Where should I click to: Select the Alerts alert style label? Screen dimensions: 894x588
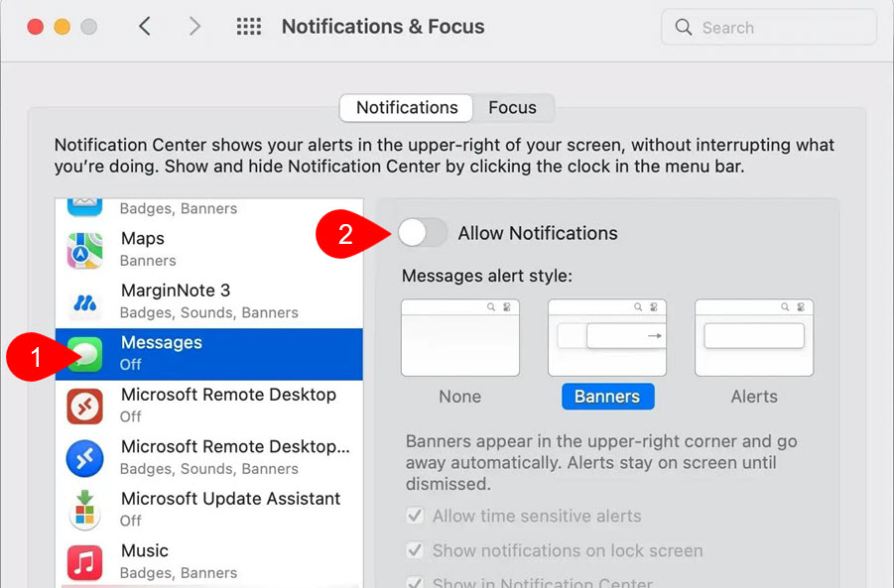(754, 396)
